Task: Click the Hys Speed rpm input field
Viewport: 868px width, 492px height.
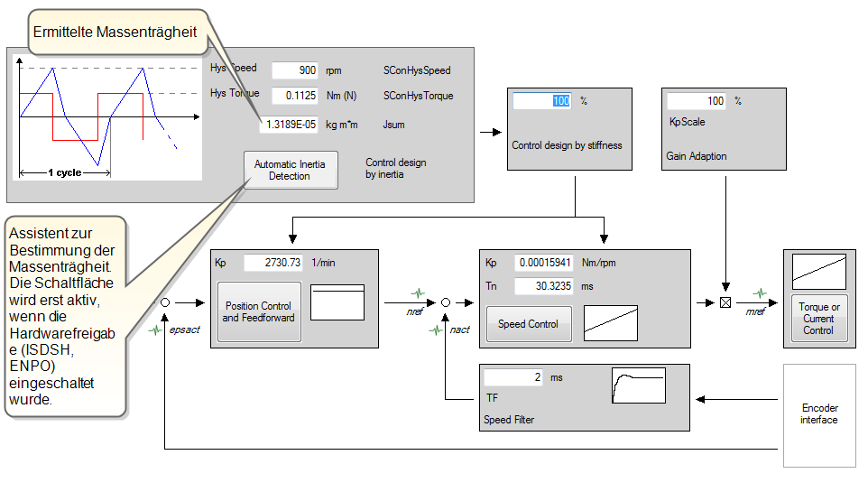Action: (x=294, y=70)
